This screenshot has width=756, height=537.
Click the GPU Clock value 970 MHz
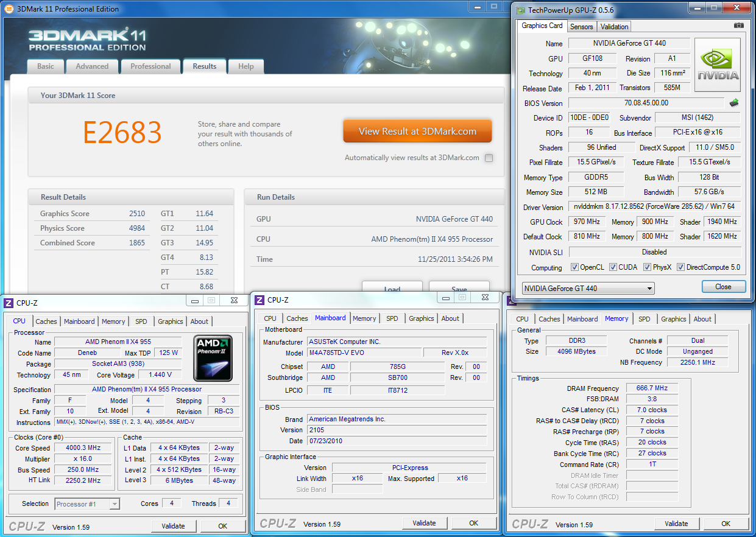click(587, 222)
